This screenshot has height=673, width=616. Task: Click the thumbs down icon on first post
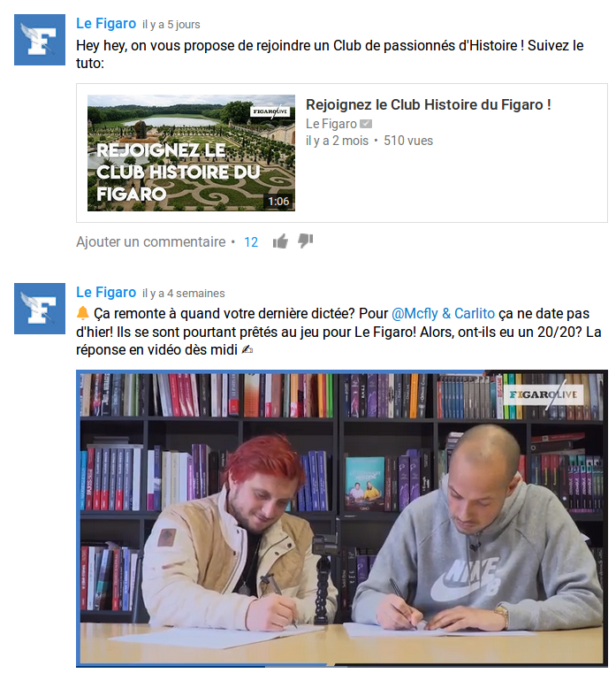coord(306,241)
